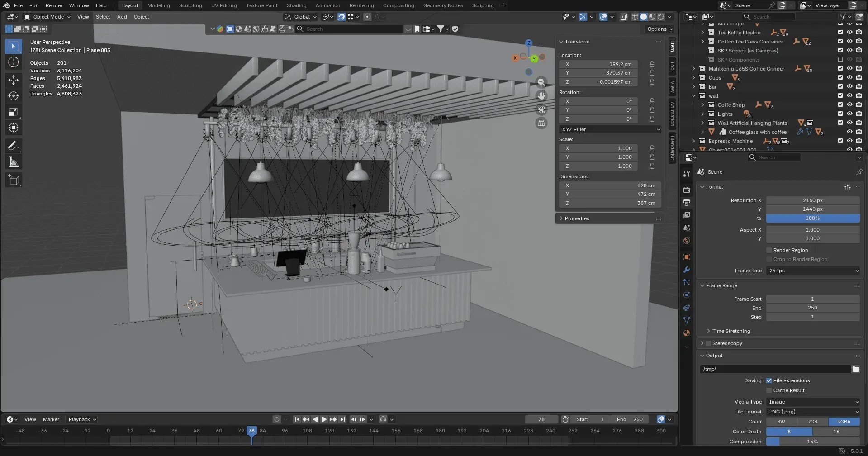Open the File Format PNG dropdown

click(813, 412)
